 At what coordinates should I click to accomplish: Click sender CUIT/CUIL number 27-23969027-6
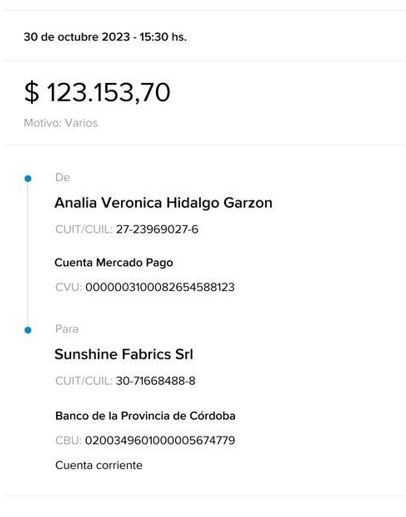click(x=157, y=229)
